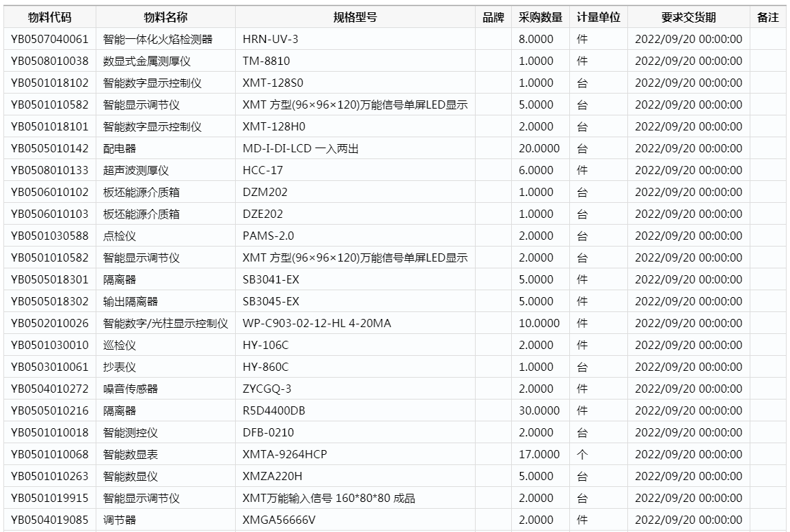Select material code YB0507040061

click(50, 39)
